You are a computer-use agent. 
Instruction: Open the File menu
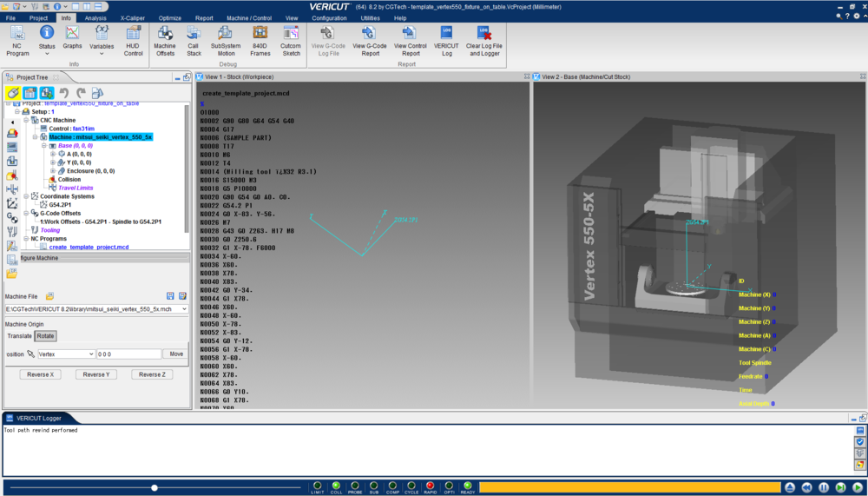point(10,18)
